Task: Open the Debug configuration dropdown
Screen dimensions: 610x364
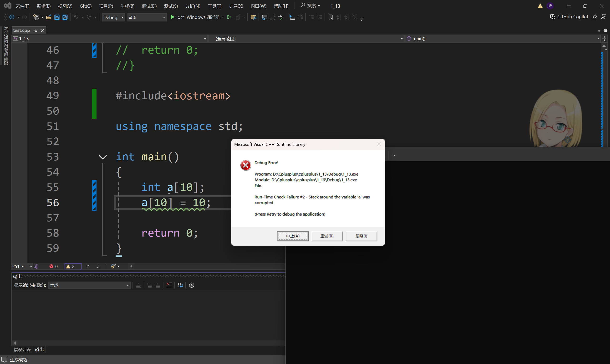Action: click(113, 17)
